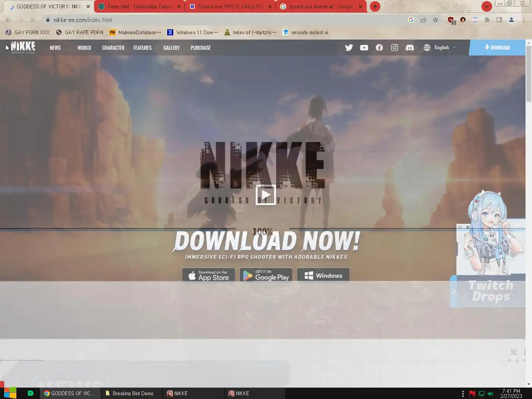Open GODDESS OF VIC... Chrome taskbar item
Image resolution: width=532 pixels, height=399 pixels.
70,393
